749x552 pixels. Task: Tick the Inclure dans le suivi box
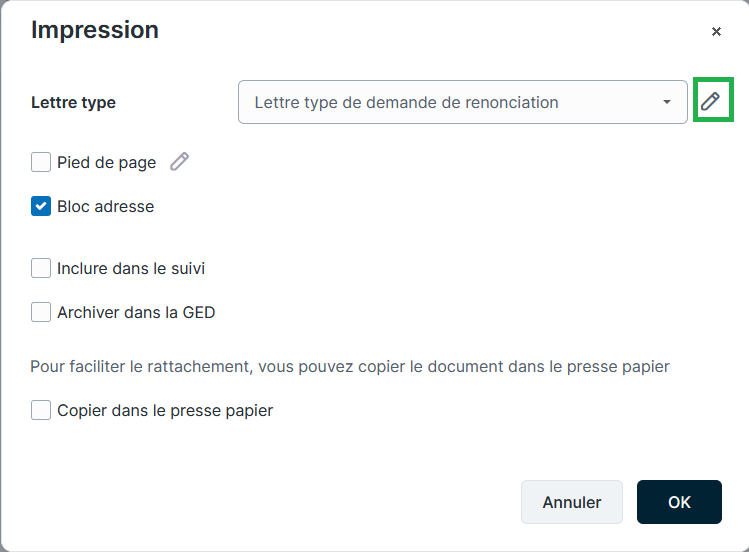click(x=41, y=268)
